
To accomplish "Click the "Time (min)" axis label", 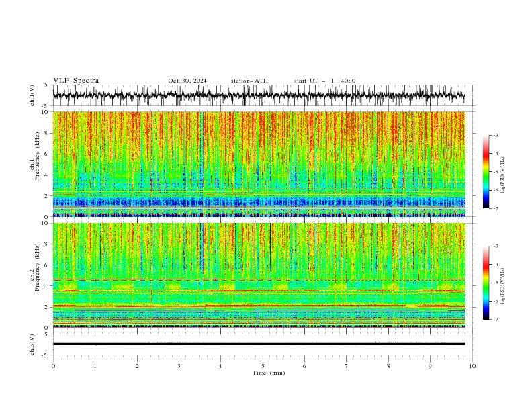I will [x=269, y=373].
